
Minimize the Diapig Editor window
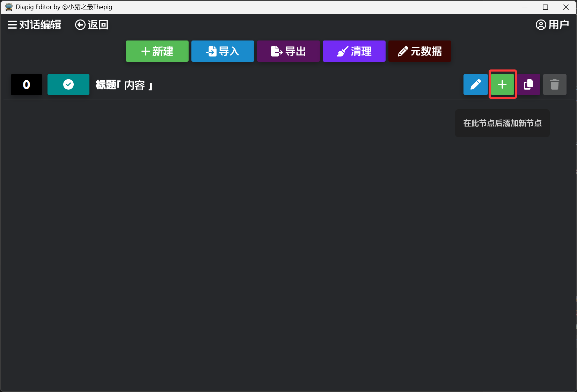pyautogui.click(x=525, y=7)
